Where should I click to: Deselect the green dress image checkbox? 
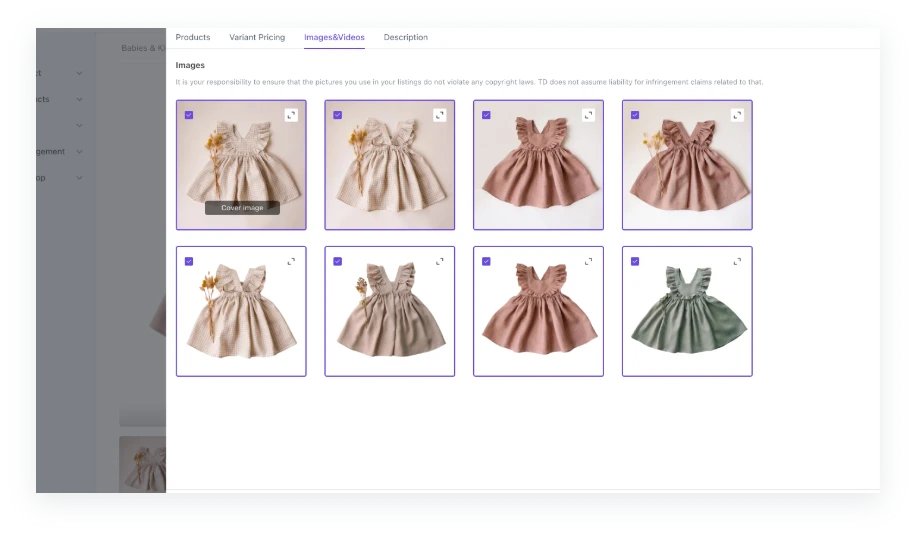pos(635,261)
